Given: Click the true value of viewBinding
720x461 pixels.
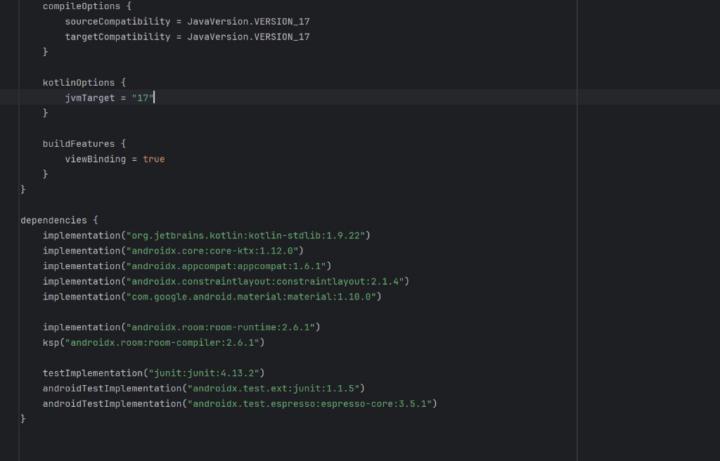Looking at the screenshot, I should tap(154, 159).
